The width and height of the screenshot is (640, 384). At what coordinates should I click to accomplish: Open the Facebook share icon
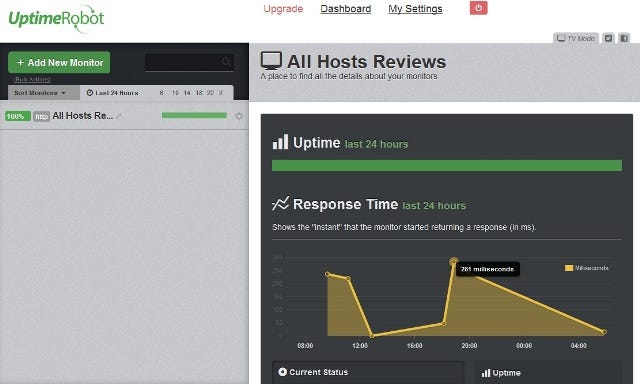[624, 38]
